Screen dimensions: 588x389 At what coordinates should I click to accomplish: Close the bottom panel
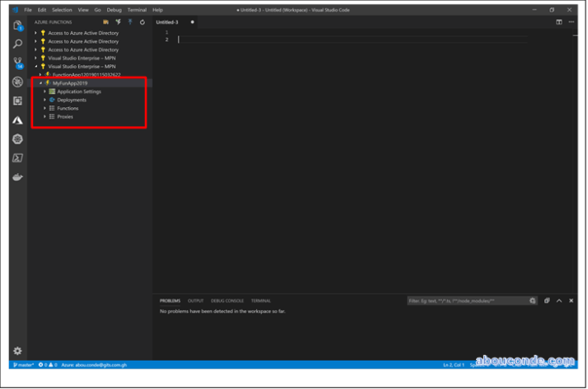pos(571,301)
